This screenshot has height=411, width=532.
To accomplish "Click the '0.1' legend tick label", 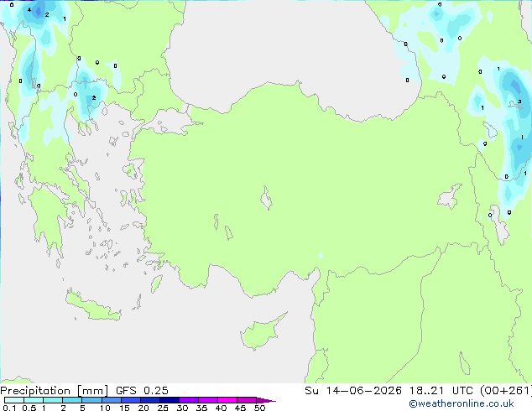I will click(x=9, y=408).
